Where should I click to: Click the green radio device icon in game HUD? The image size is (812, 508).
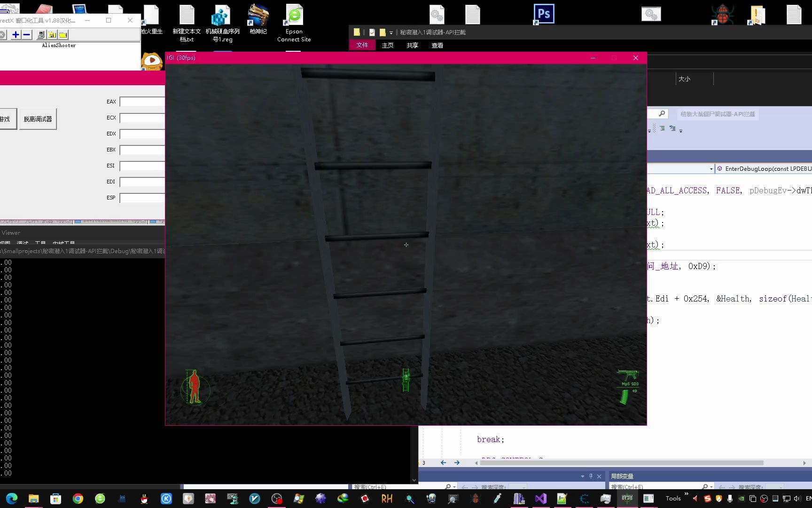coord(406,380)
